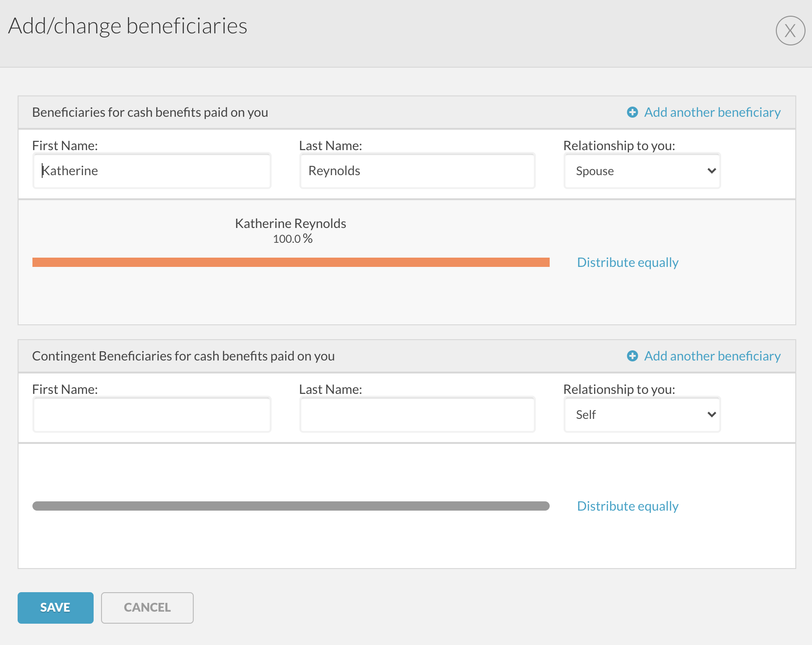Click plus icon for primary beneficiaries section

point(632,112)
